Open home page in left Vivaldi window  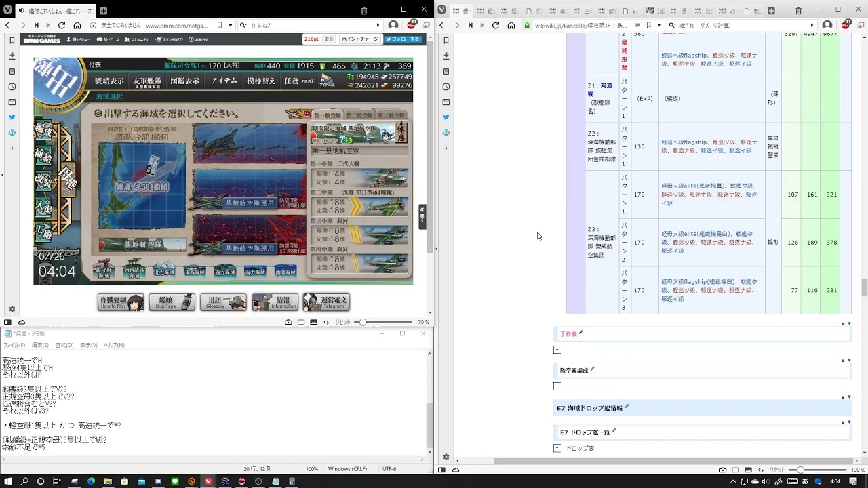pyautogui.click(x=77, y=25)
